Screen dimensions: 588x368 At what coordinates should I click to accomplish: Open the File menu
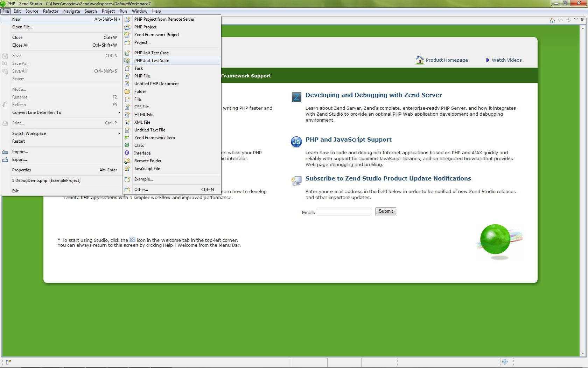(x=6, y=11)
